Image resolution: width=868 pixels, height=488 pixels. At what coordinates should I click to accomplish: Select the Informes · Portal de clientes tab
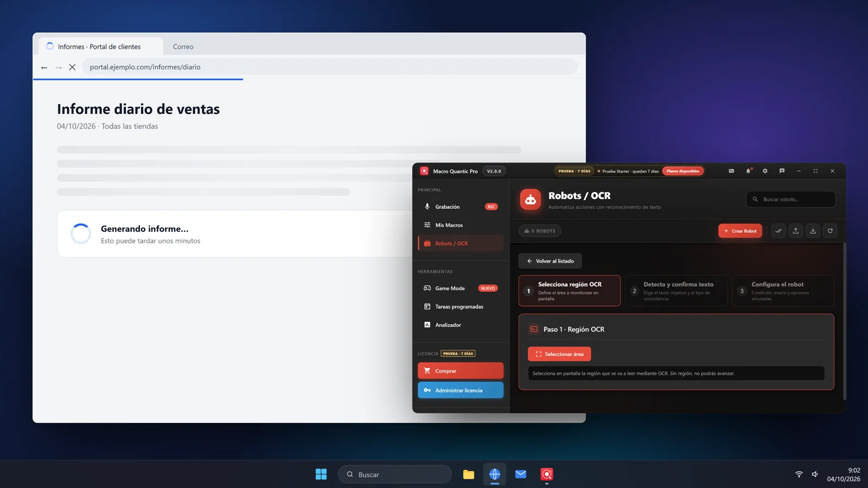coord(101,47)
